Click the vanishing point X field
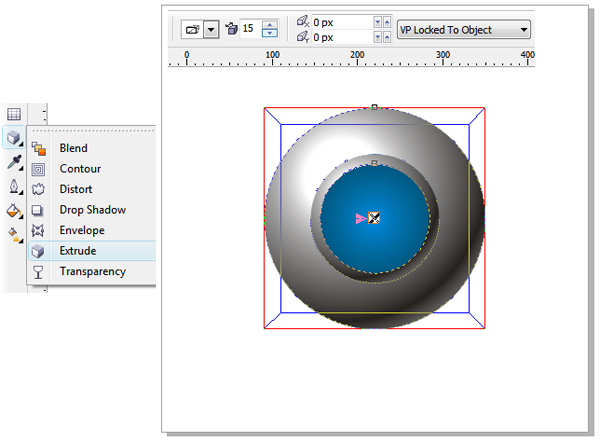The height and width of the screenshot is (442, 600). (342, 22)
